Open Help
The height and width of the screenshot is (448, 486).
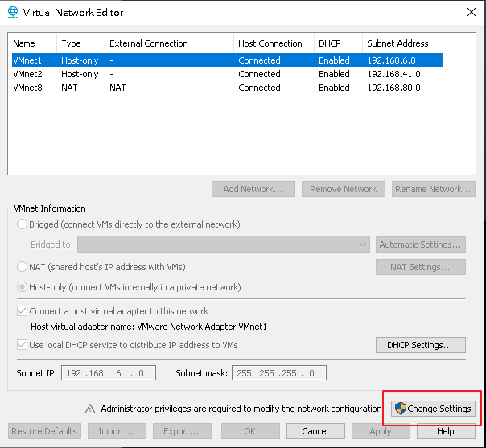(x=446, y=431)
